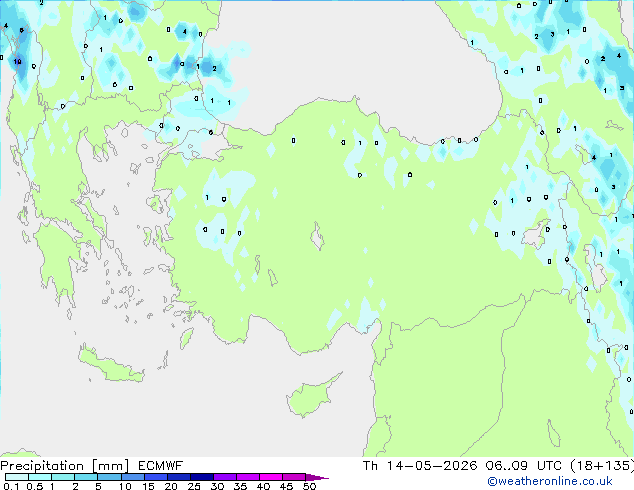Click the 35 mm violet legend swatch

(248, 477)
